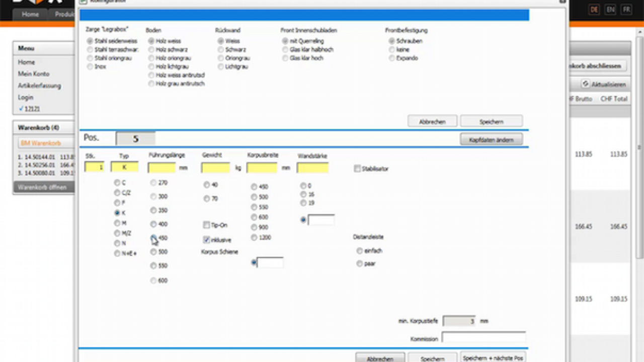Select Führungslänge 450 radio option
This screenshot has width=644, height=362.
[x=153, y=238]
